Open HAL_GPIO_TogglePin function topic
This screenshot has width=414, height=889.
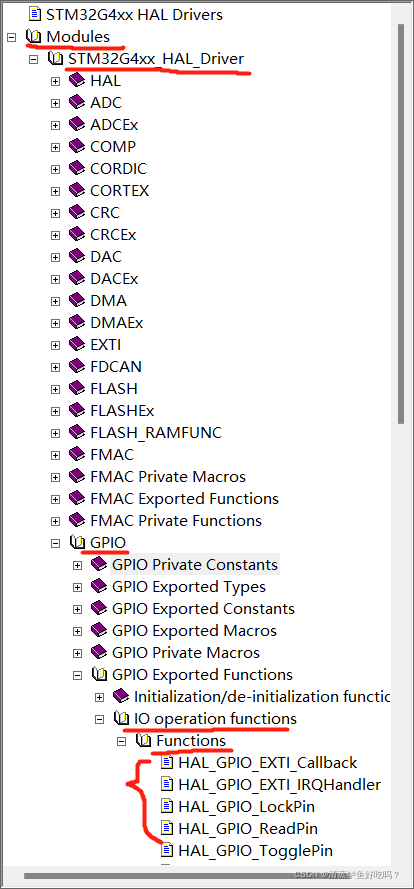click(255, 850)
